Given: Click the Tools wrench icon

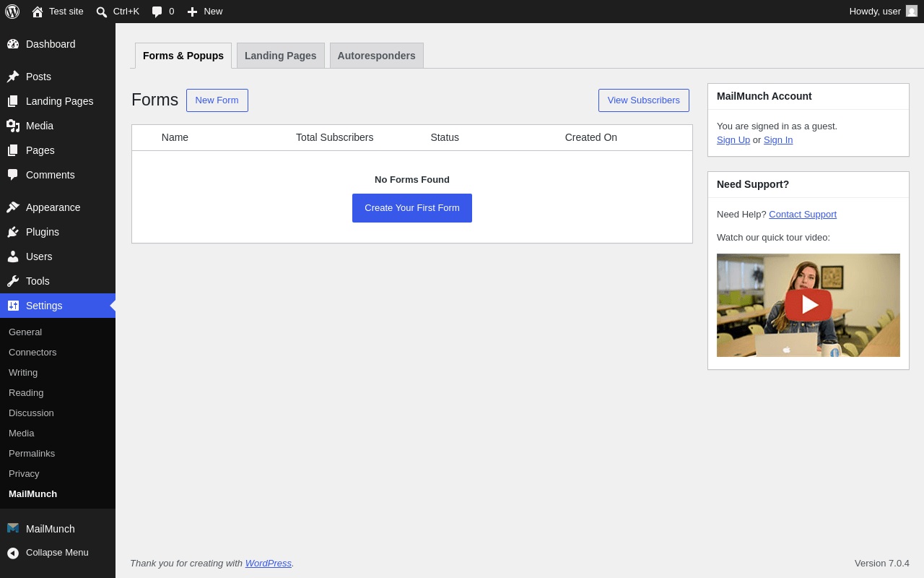Looking at the screenshot, I should point(13,281).
